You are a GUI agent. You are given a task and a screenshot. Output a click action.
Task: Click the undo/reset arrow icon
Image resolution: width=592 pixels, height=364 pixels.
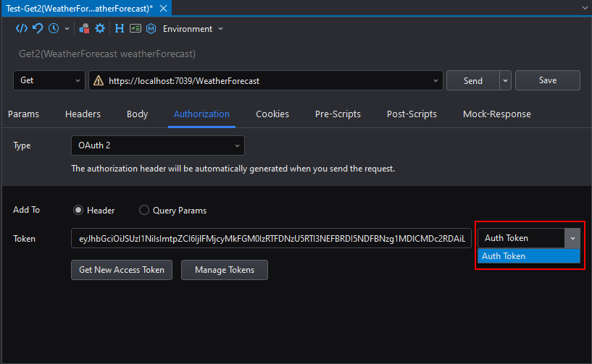38,29
